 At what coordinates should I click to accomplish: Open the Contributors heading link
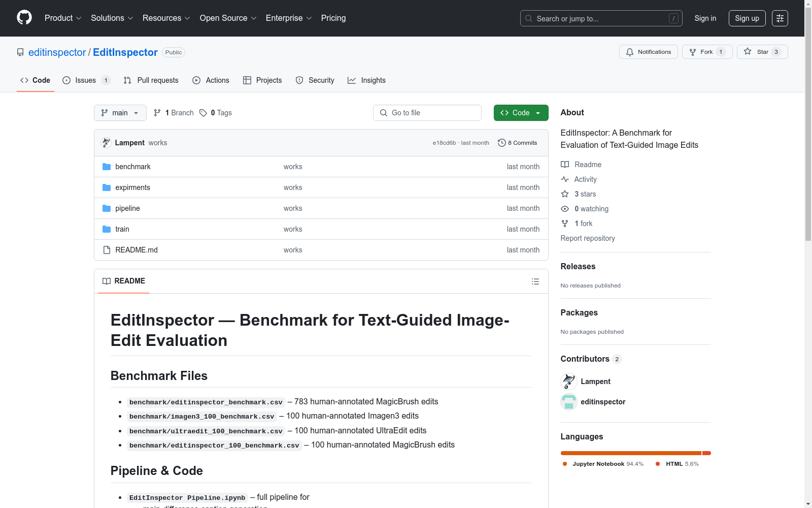coord(591,359)
